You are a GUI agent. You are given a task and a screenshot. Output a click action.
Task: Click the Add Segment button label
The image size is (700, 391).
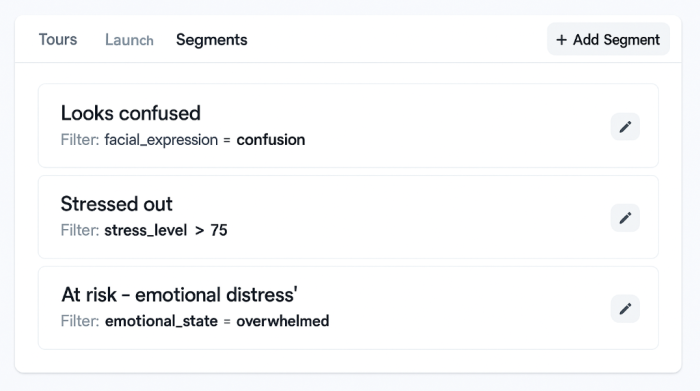[616, 40]
